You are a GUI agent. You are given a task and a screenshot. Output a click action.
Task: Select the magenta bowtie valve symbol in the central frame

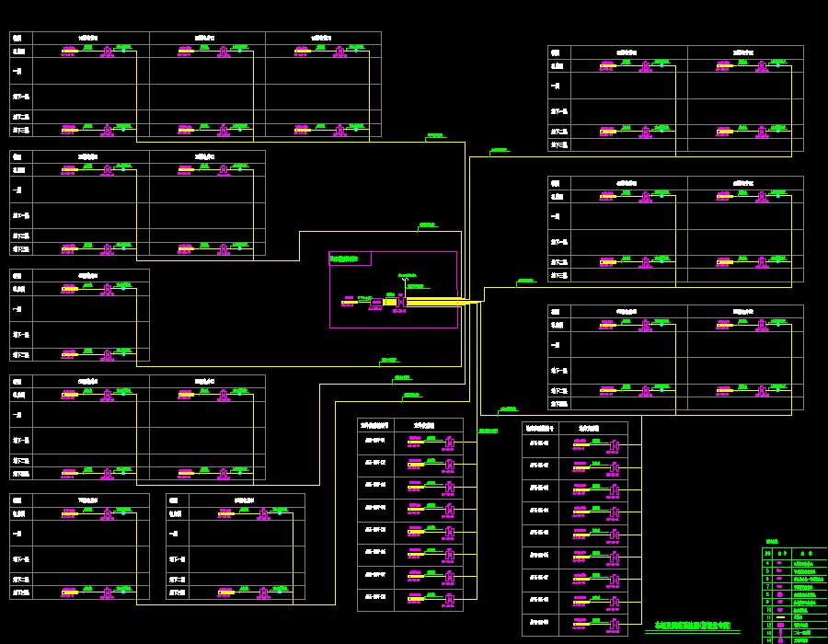coord(401,302)
